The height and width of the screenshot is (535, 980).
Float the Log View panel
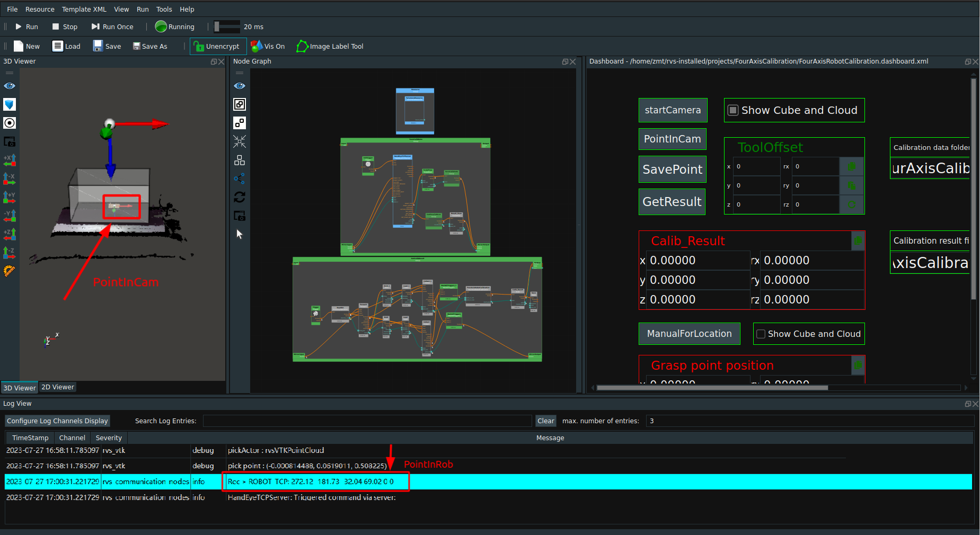(x=968, y=404)
